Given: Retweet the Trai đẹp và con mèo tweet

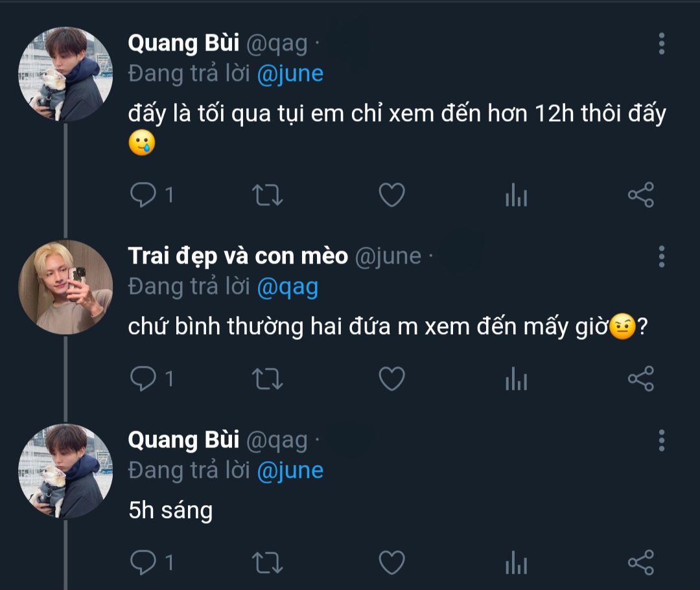Looking at the screenshot, I should point(266,379).
